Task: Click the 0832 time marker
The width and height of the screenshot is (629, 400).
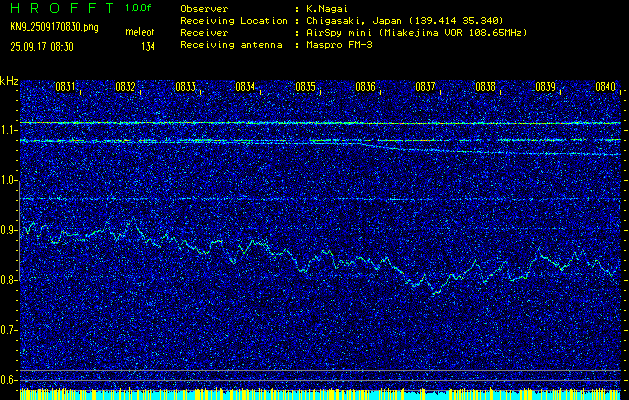Action: 125,87
